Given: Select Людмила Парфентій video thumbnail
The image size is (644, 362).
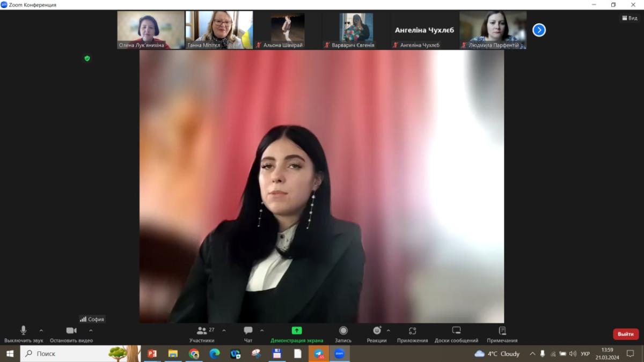Looking at the screenshot, I should tap(493, 30).
